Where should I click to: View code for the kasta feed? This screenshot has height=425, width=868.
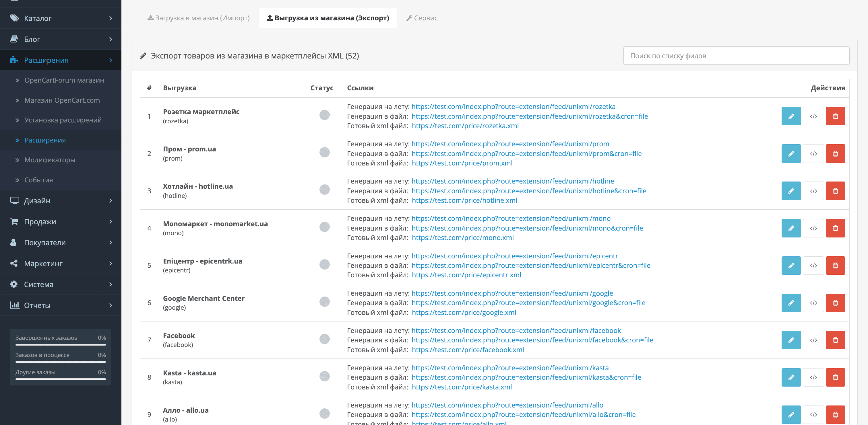pyautogui.click(x=813, y=377)
